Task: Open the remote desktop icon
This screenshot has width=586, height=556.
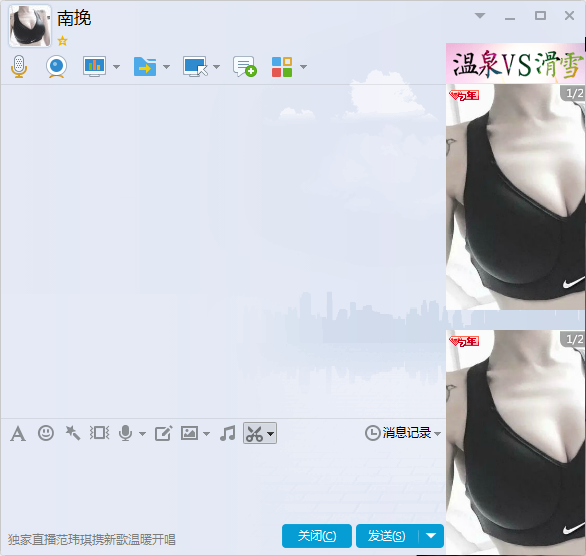Action: pos(195,67)
